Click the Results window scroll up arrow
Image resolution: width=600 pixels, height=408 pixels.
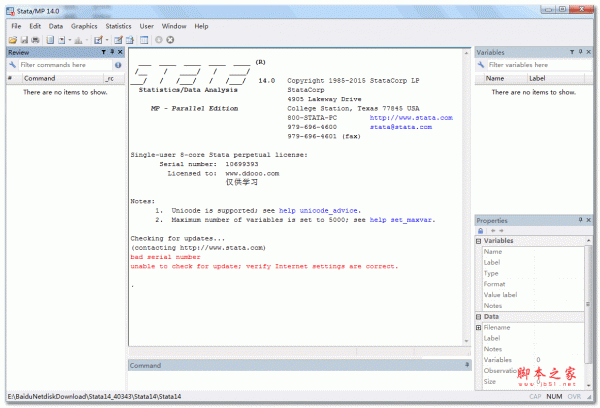pos(466,53)
